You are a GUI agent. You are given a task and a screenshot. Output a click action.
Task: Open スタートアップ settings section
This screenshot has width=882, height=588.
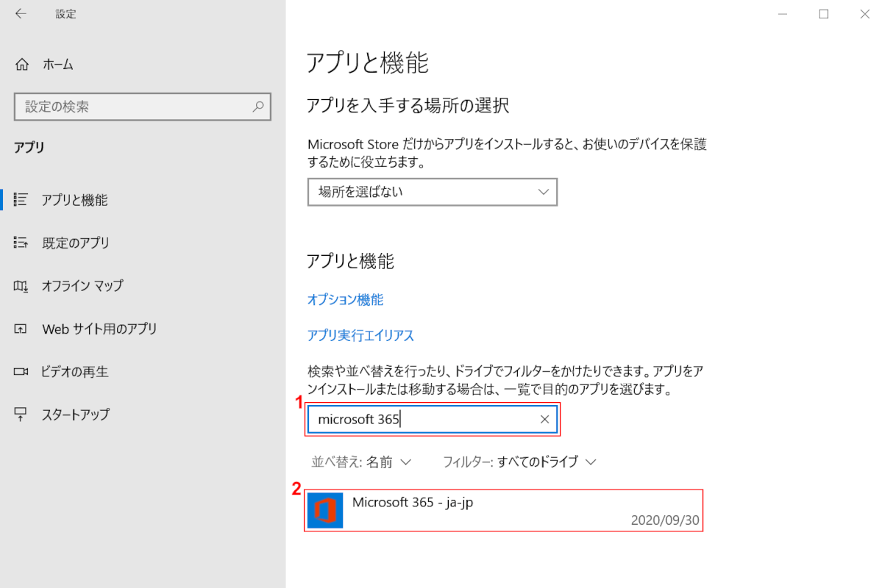pyautogui.click(x=75, y=415)
